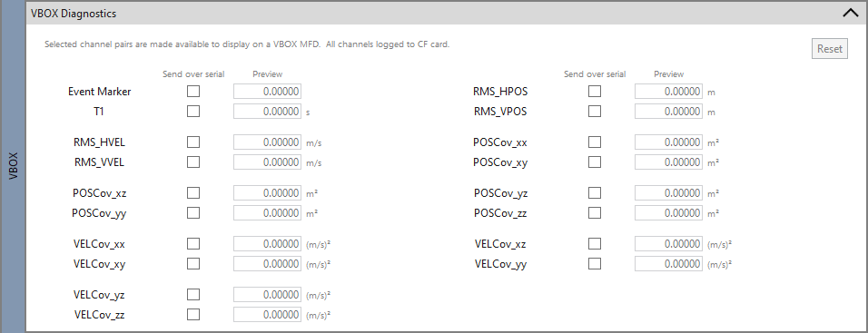The width and height of the screenshot is (868, 333).
Task: Select the VELCov_yy preview field
Action: [669, 264]
